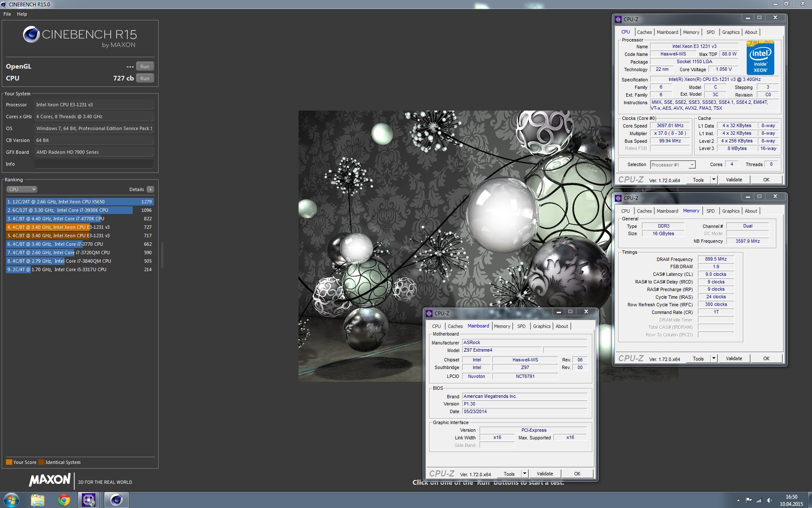
Task: Open Processor #1 selection dropdown
Action: tap(672, 165)
